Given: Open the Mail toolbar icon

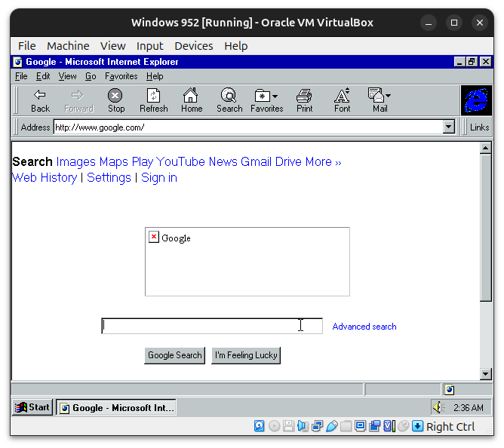Looking at the screenshot, I should click(x=376, y=95).
